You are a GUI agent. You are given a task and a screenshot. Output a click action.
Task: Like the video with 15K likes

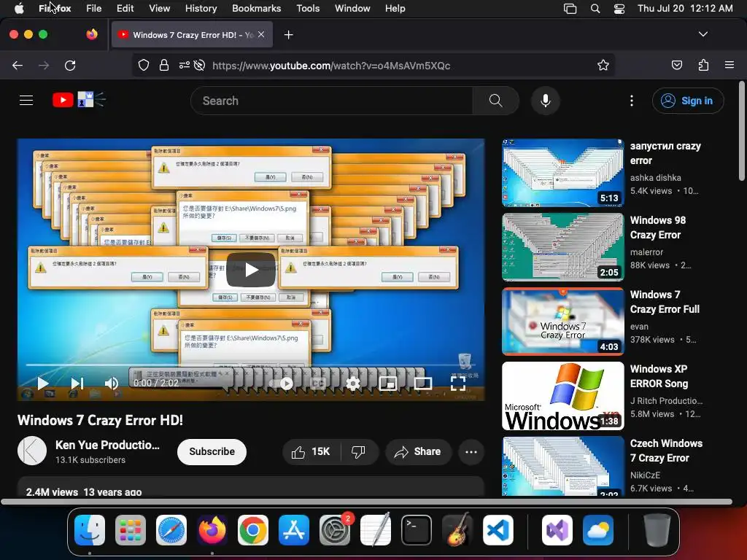[311, 451]
